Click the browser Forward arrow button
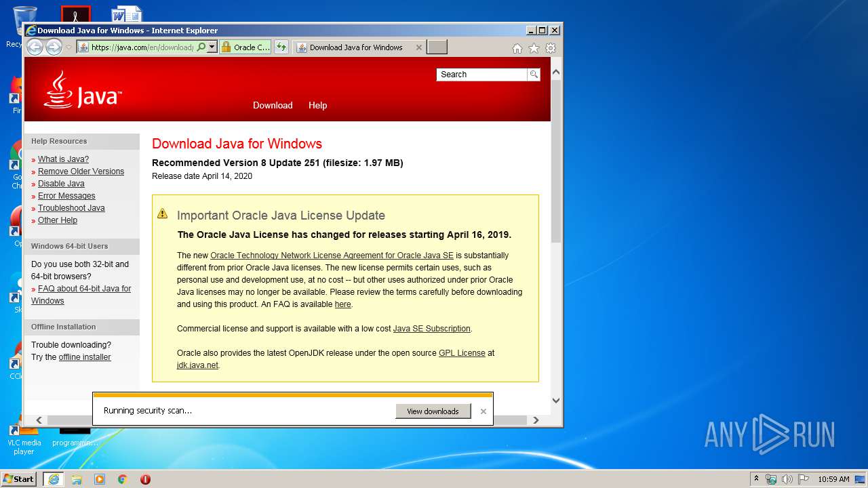The height and width of the screenshot is (488, 868). (x=54, y=47)
